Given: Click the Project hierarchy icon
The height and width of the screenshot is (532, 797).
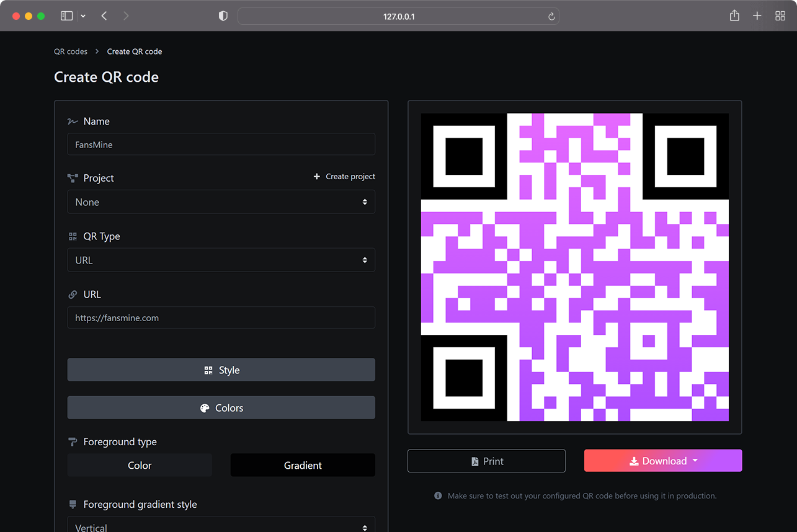Looking at the screenshot, I should (73, 178).
